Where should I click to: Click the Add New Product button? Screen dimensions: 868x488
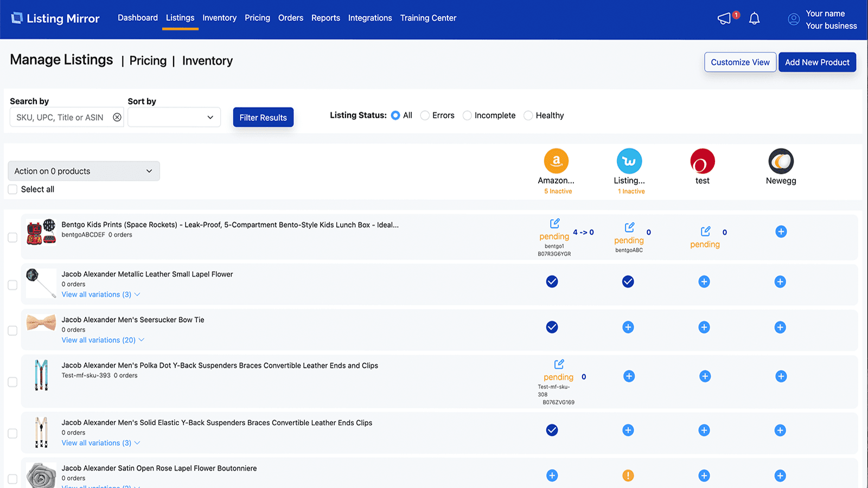pos(817,62)
